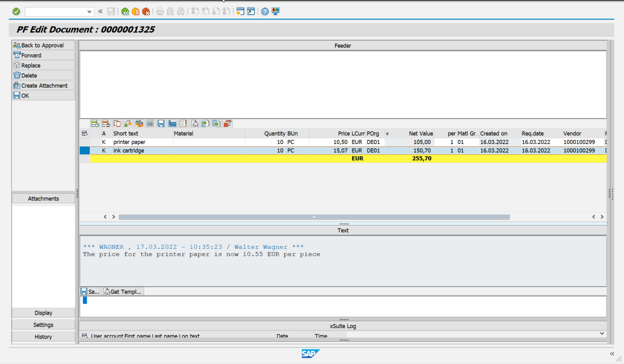This screenshot has height=364, width=624.
Task: Select the printer paper row selector
Action: click(x=85, y=142)
